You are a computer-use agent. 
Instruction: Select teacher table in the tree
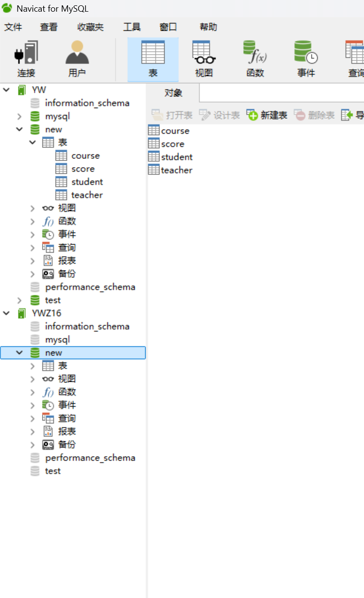87,195
